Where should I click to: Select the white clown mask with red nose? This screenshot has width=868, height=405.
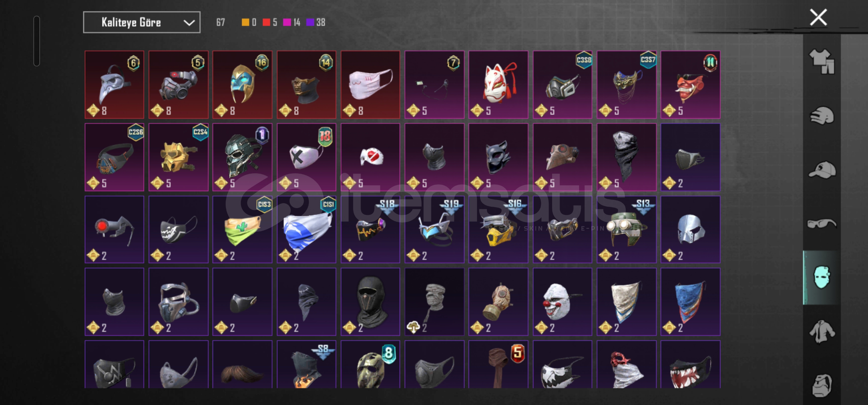point(562,302)
